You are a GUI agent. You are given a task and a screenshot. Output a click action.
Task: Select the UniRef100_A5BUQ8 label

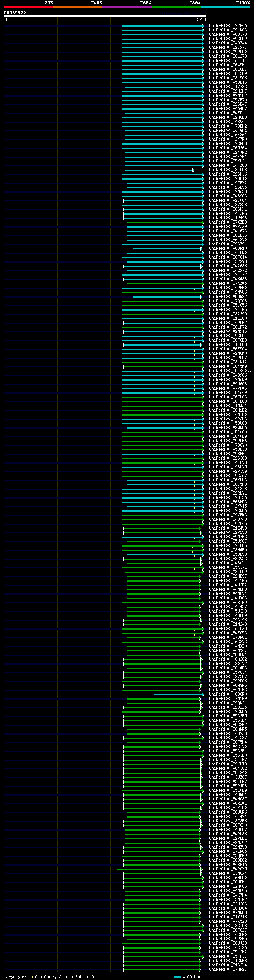228,423
